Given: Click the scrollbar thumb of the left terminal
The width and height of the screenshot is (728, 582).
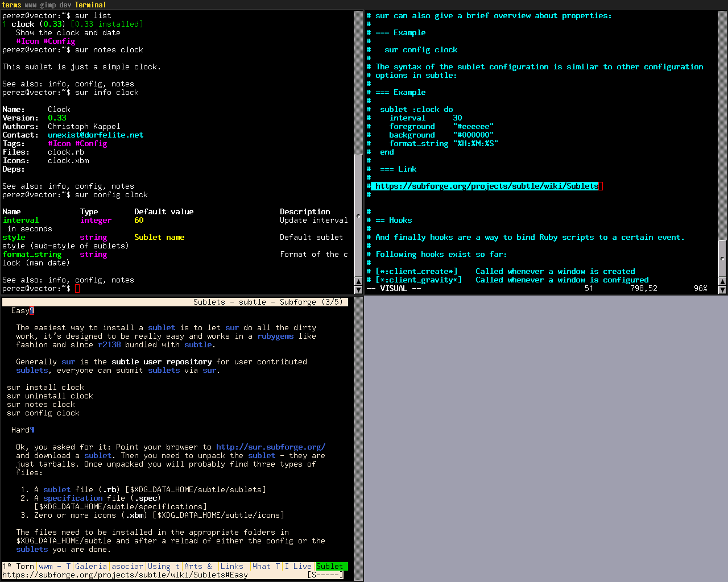Looking at the screenshot, I should 358,216.
